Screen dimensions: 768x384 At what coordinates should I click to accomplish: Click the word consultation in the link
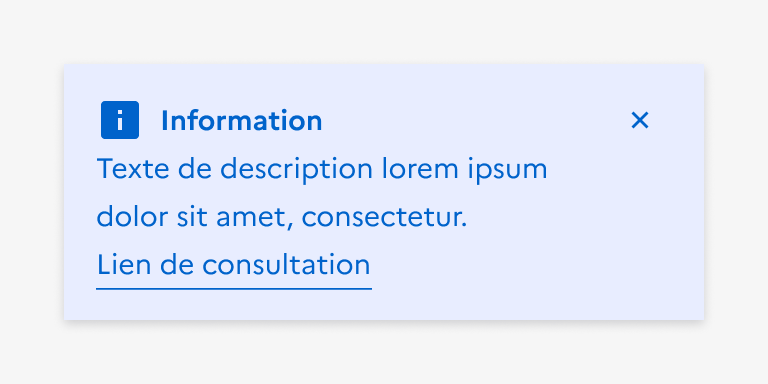(287, 264)
